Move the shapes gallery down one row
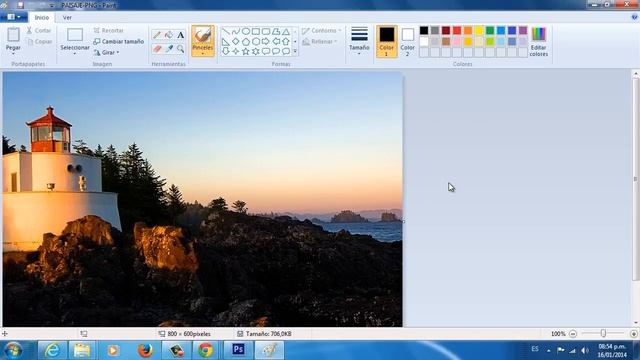 (x=295, y=41)
